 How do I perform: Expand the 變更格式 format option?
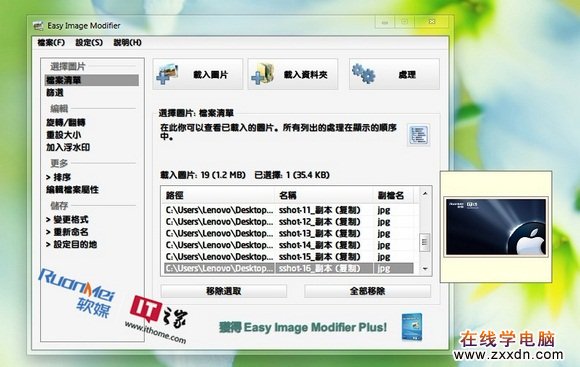click(x=67, y=219)
